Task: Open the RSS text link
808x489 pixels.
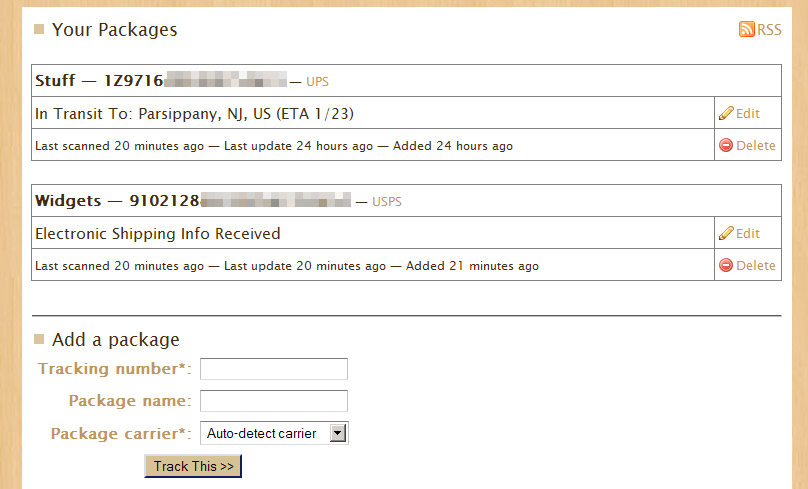Action: pyautogui.click(x=769, y=30)
